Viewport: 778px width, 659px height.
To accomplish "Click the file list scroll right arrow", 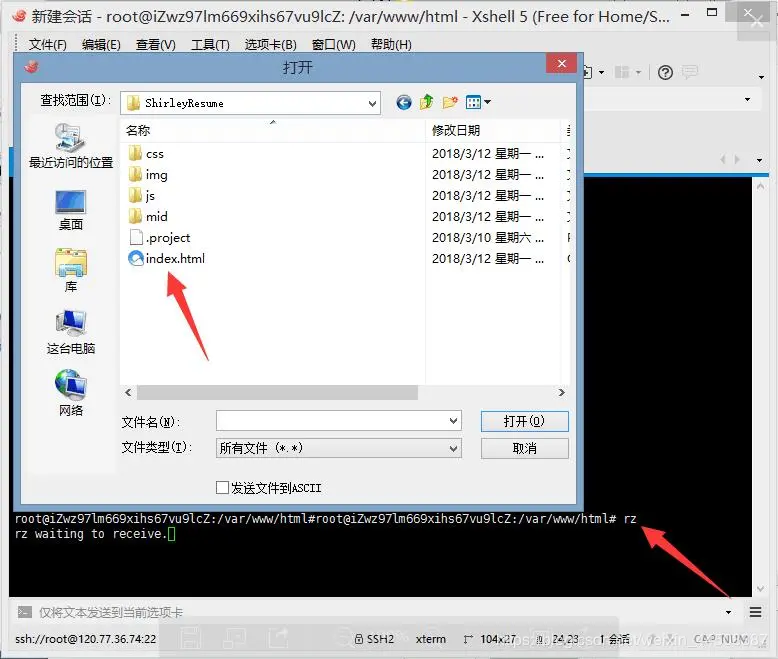I will point(562,393).
